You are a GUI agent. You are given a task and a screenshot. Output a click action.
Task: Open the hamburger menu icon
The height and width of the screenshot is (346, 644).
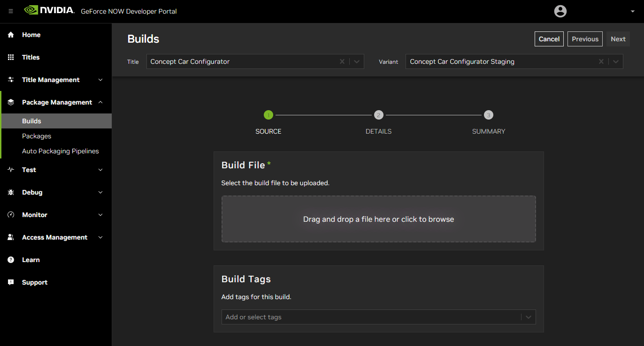pos(11,11)
